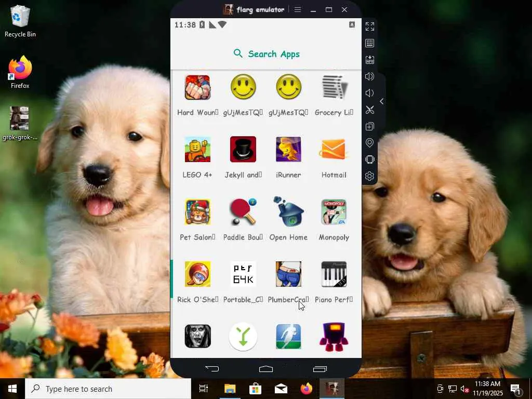Image resolution: width=532 pixels, height=399 pixels.
Task: Collapse the emulator side toolbar arrow
Action: (x=382, y=101)
